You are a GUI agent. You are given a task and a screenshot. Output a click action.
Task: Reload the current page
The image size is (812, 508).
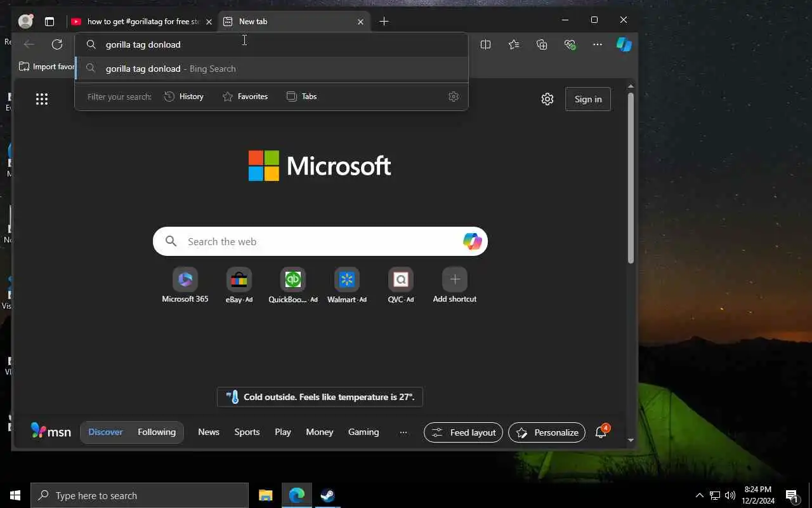[x=57, y=44]
